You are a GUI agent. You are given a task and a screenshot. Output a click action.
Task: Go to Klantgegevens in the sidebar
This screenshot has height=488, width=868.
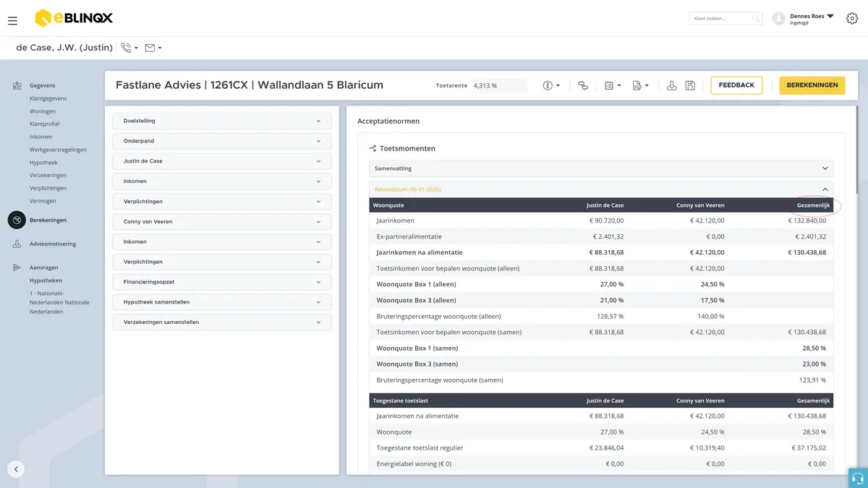(x=48, y=98)
